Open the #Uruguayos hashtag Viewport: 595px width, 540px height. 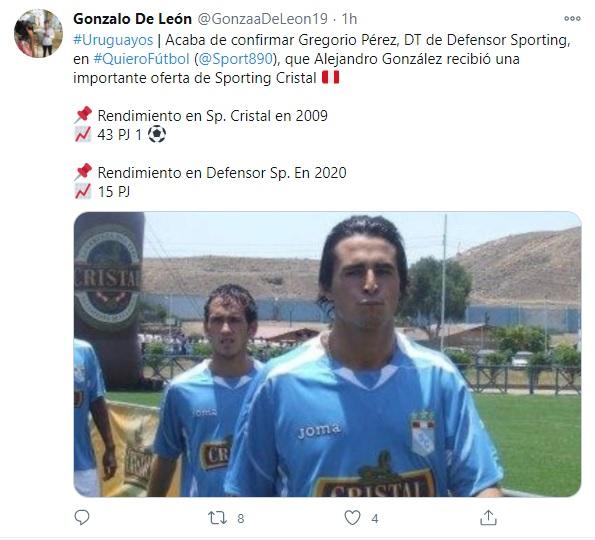(x=113, y=40)
